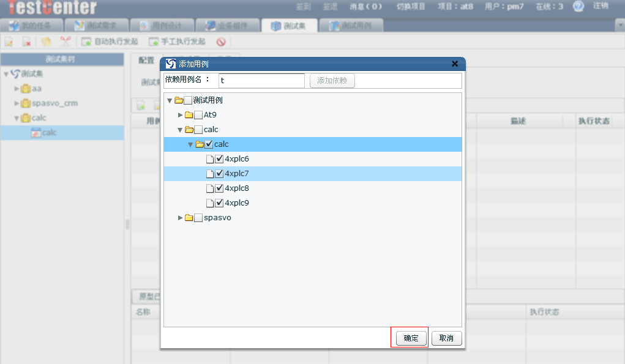Click 确定 to confirm adding cases
The width and height of the screenshot is (625, 364).
tap(411, 338)
